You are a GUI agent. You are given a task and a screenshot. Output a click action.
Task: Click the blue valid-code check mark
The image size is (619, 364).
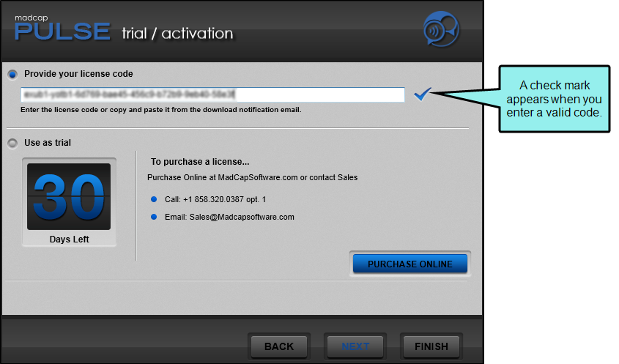[x=423, y=94]
